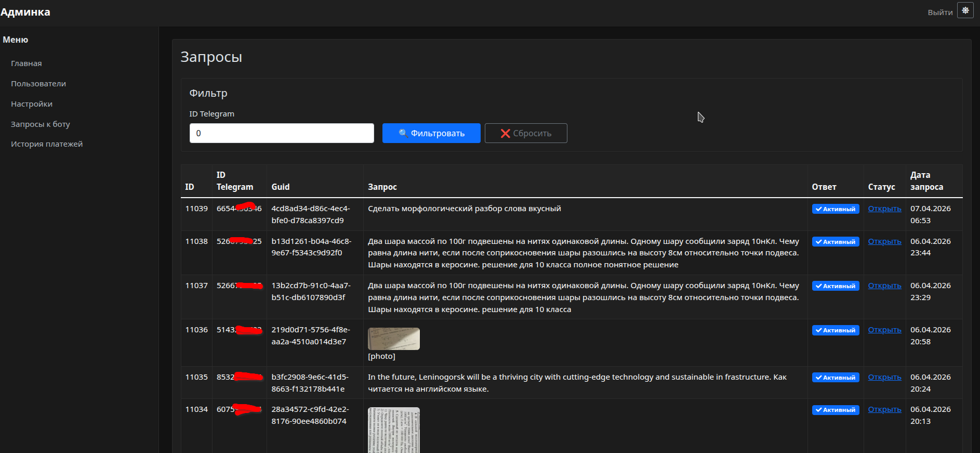
Task: Open Главная in the sidebar menu
Action: [x=27, y=63]
